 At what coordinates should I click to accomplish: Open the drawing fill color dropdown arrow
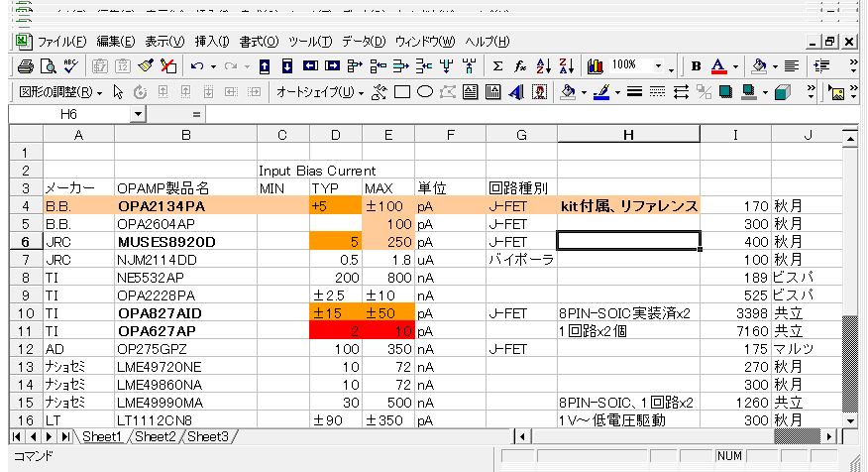pos(584,92)
